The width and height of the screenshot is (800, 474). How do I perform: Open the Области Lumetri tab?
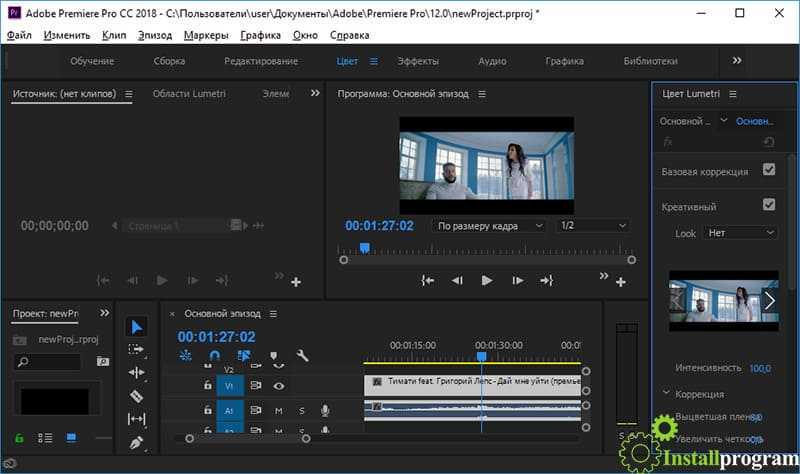click(189, 94)
